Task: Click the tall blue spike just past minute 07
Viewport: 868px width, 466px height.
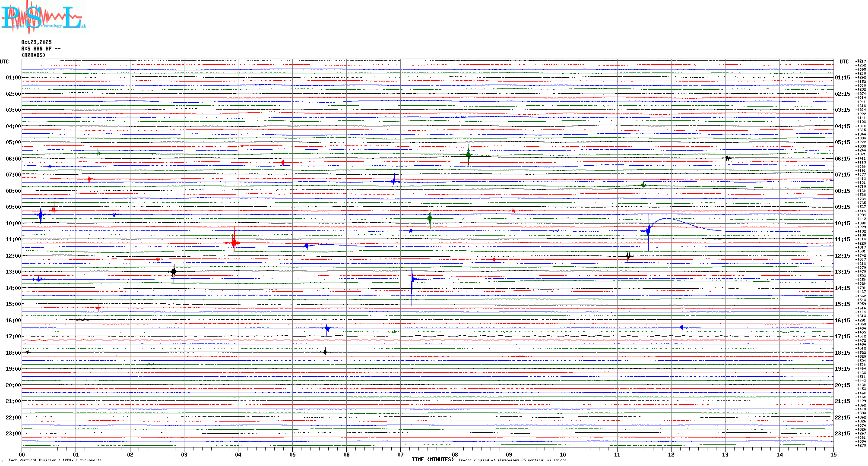Action: [412, 280]
